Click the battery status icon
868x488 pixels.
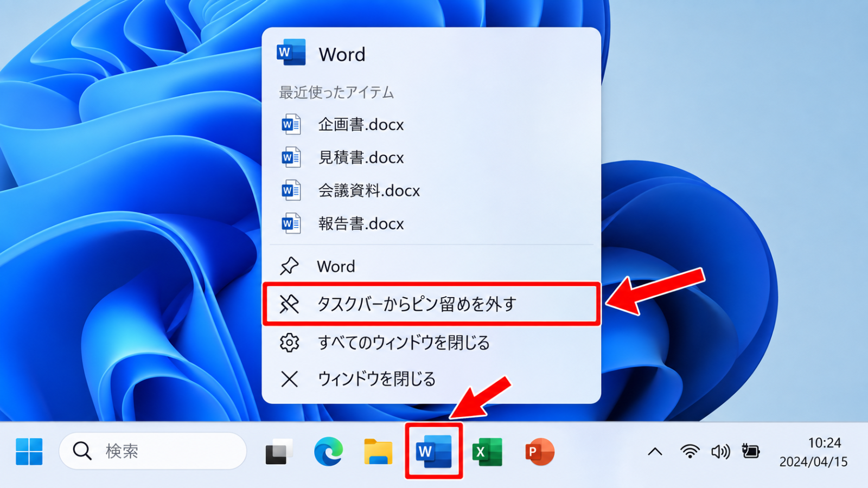[751, 451]
